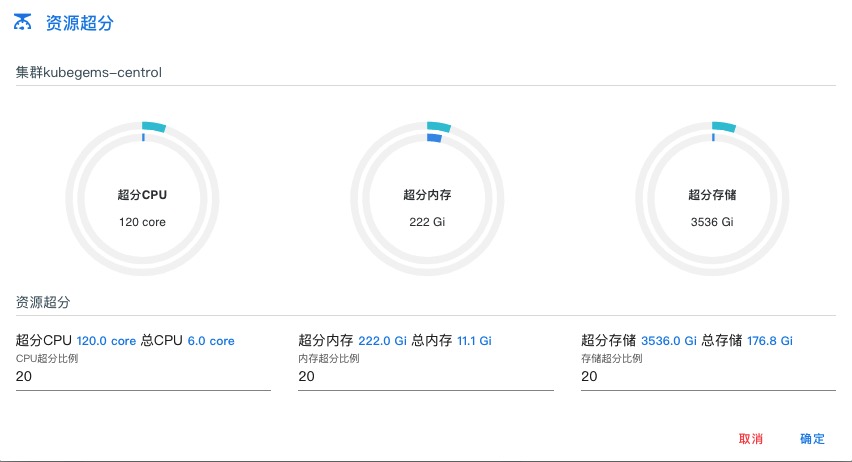Click the 超分存储 3536 Gi ring chart
Image resolution: width=852 pixels, height=462 pixels.
coord(712,198)
